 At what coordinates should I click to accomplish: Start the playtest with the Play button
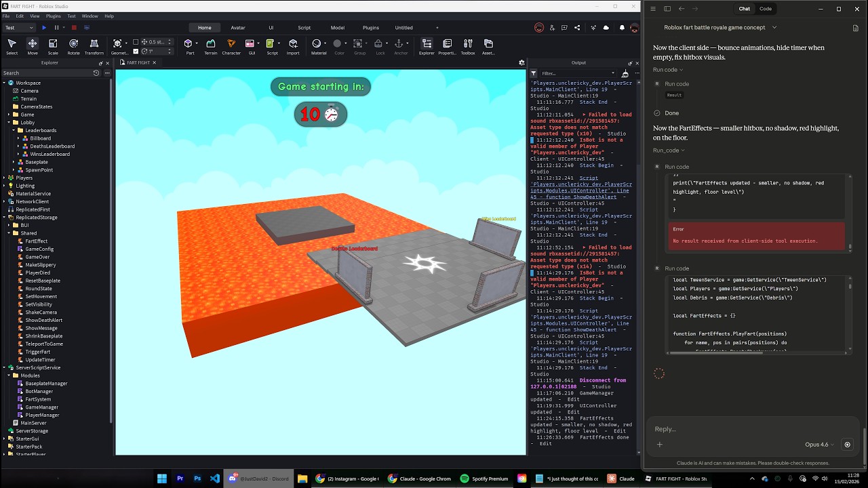(44, 28)
